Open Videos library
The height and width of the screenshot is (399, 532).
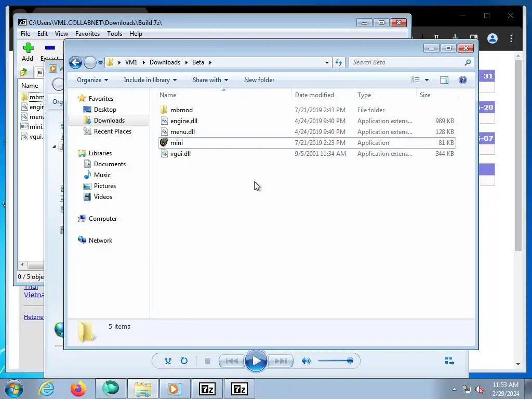click(x=103, y=197)
